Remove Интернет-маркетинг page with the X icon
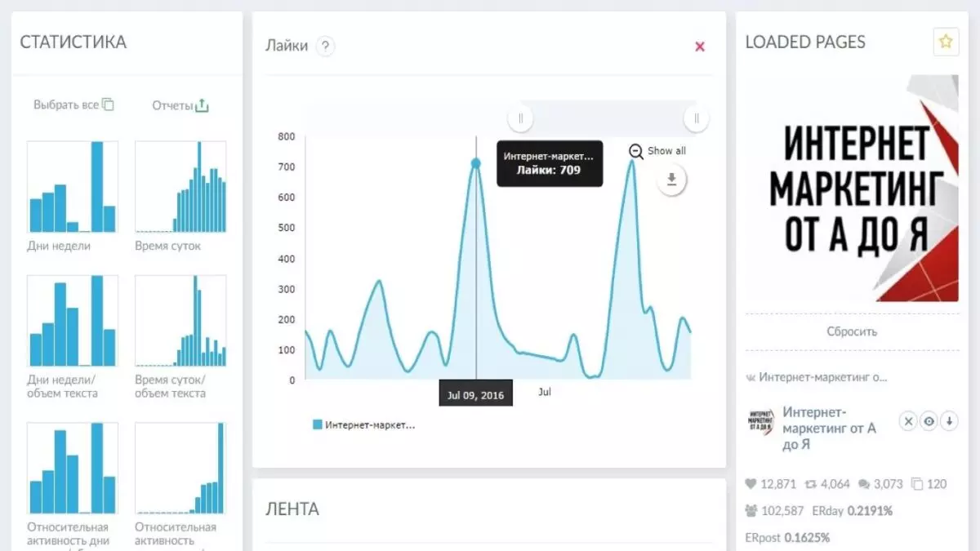Viewport: 980px width, 551px height. [908, 421]
